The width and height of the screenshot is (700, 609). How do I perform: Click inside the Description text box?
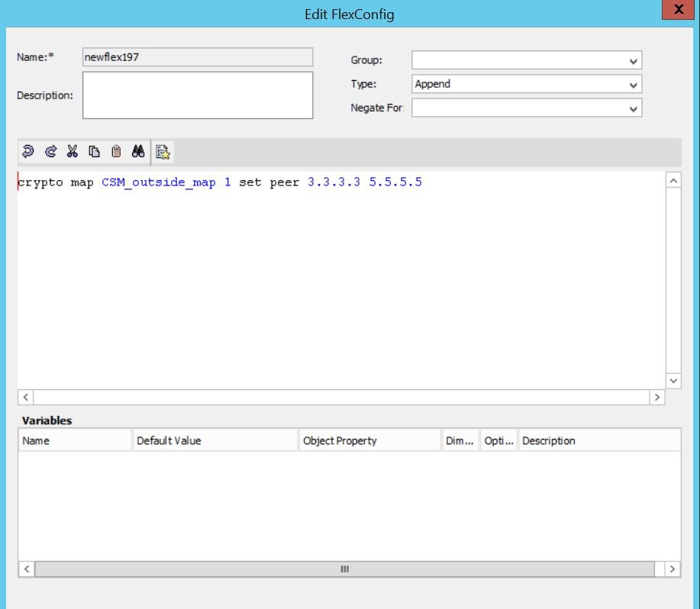198,95
